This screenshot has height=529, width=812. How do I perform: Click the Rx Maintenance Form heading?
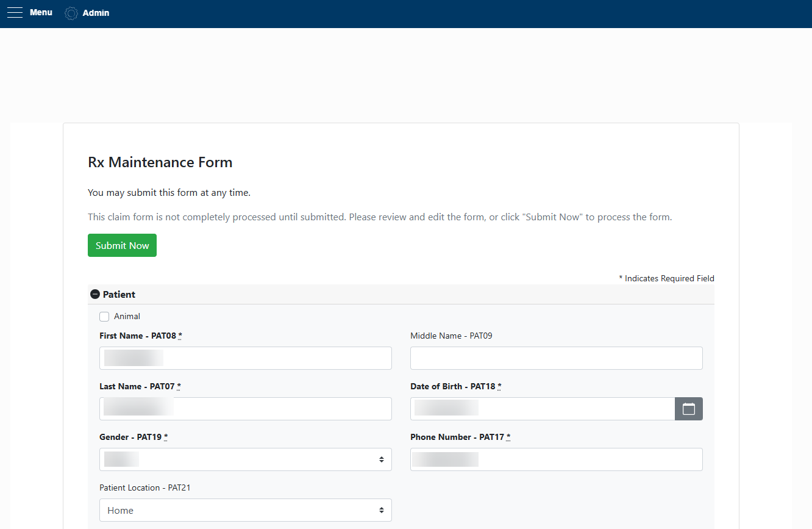click(x=160, y=162)
